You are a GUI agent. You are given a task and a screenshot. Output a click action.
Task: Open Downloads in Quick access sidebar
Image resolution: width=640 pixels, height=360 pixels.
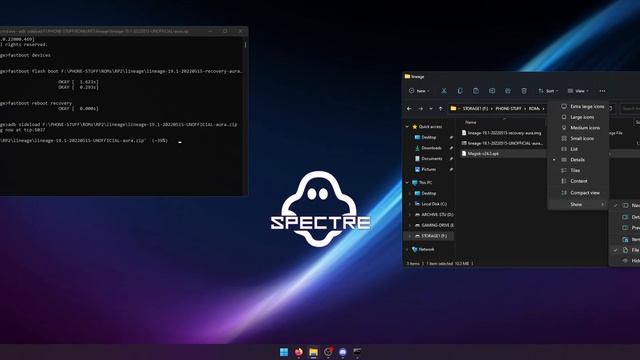431,148
